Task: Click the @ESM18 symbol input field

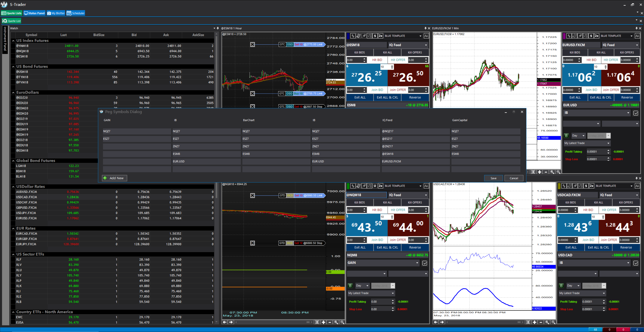Action: 366,45
